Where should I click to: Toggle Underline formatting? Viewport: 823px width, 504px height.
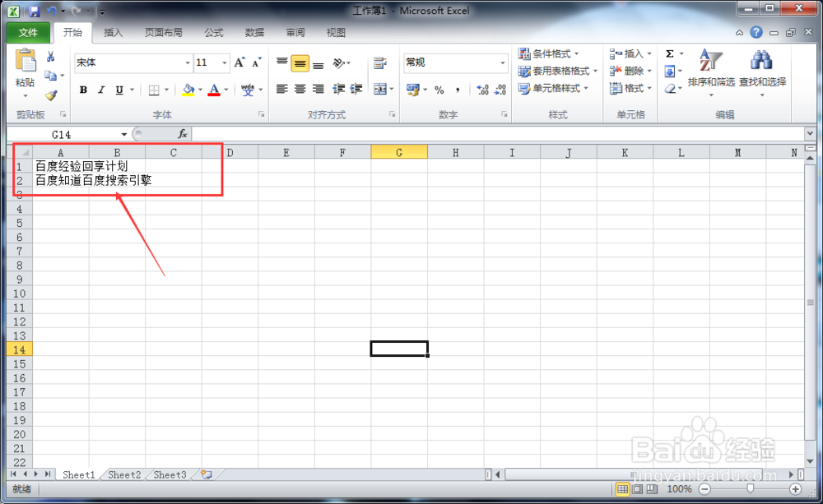point(119,90)
